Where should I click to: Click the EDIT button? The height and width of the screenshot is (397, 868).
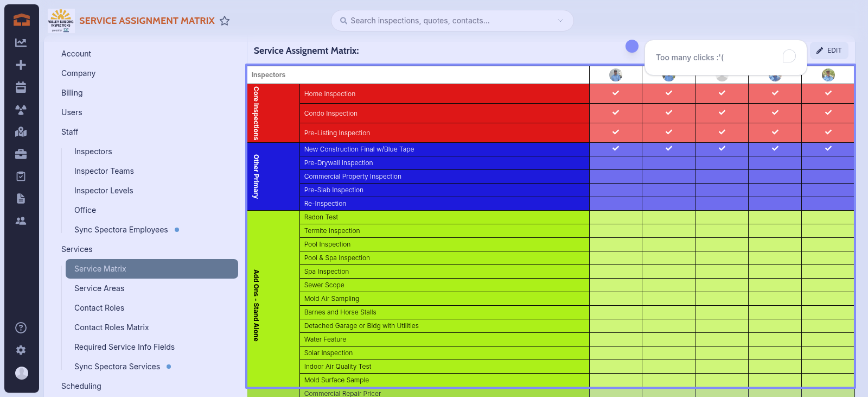pos(829,51)
